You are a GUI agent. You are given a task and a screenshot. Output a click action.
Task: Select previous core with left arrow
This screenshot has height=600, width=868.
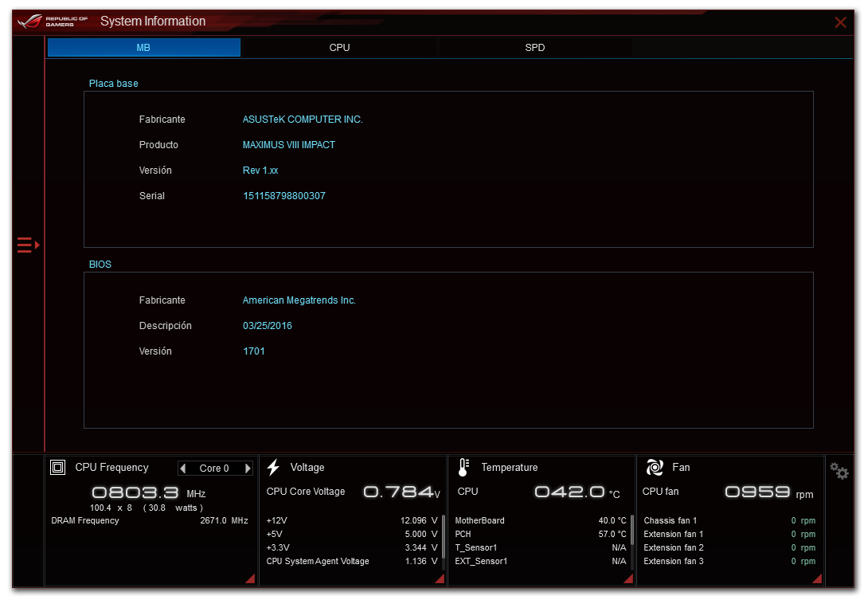click(x=182, y=469)
